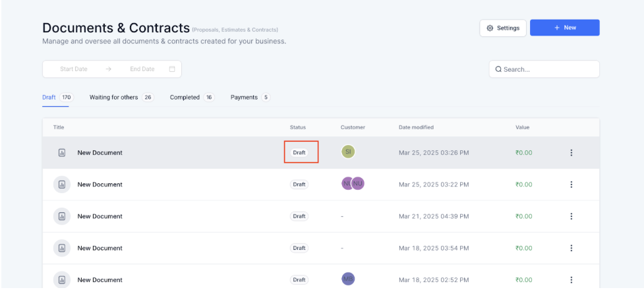Screen dimensions: 644x292
Task: Create a new document with the New button
Action: pos(564,28)
